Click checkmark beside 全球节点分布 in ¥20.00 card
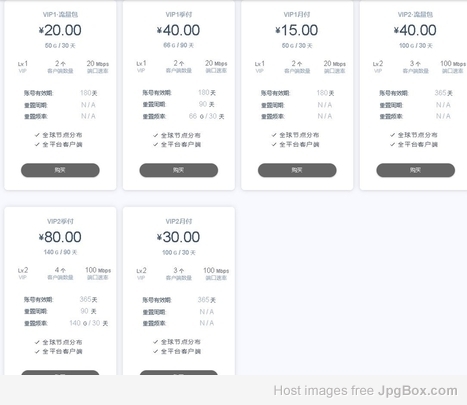Screen dimensions: 467x405 coord(37,135)
